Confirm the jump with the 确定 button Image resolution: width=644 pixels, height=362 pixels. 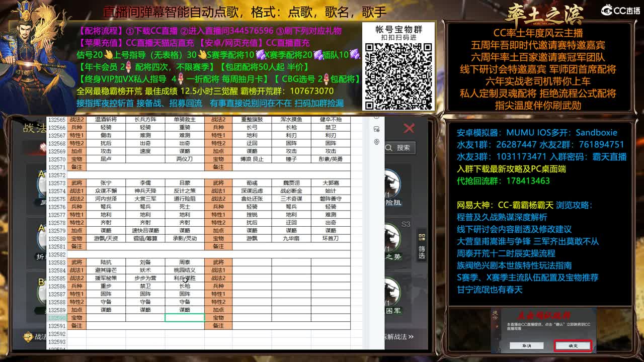573,345
